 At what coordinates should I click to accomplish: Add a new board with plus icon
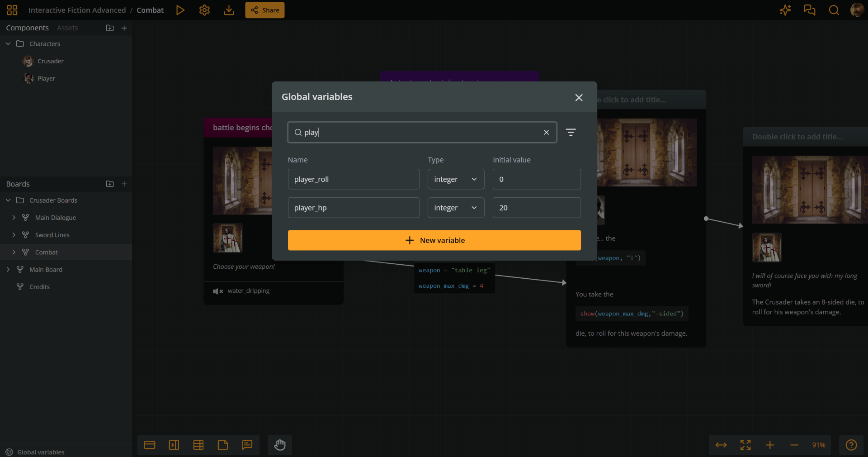coord(124,184)
